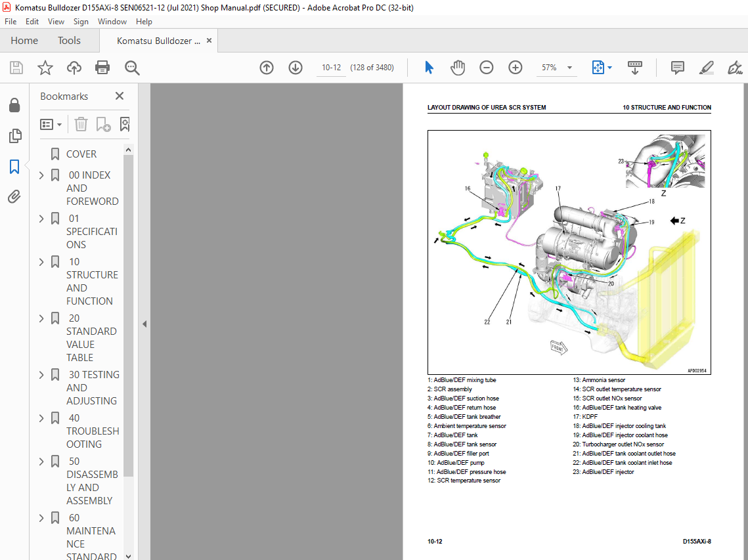Open zoom percentage dropdown arrow
Screen dimensions: 748x560
(569, 68)
